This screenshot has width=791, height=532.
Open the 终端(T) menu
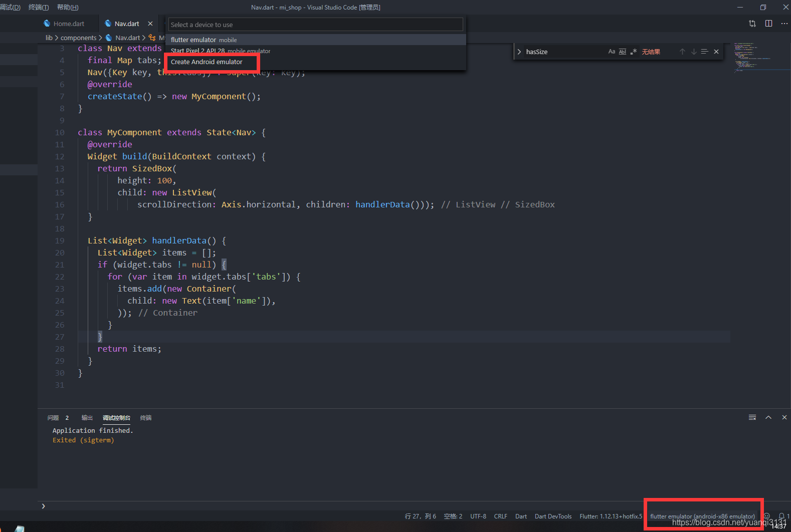(x=39, y=7)
